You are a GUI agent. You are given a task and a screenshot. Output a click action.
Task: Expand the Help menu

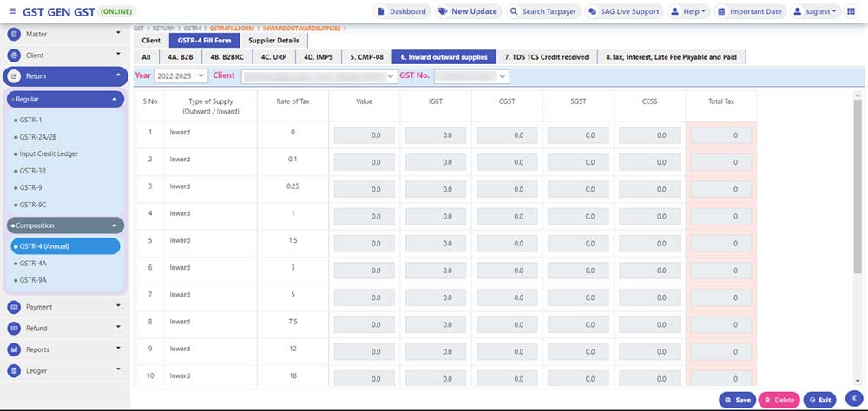[x=690, y=11]
